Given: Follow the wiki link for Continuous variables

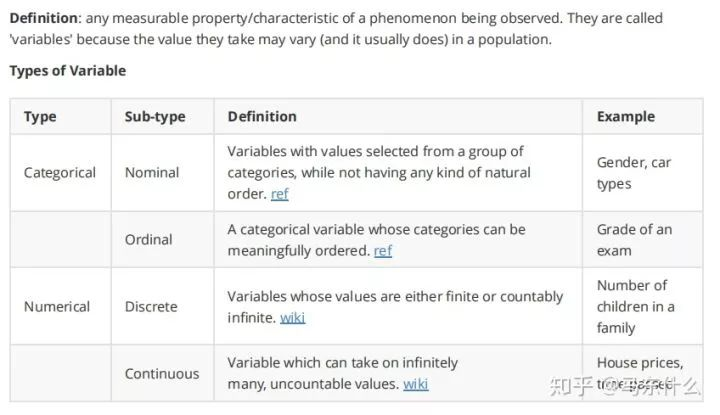Looking at the screenshot, I should (415, 384).
